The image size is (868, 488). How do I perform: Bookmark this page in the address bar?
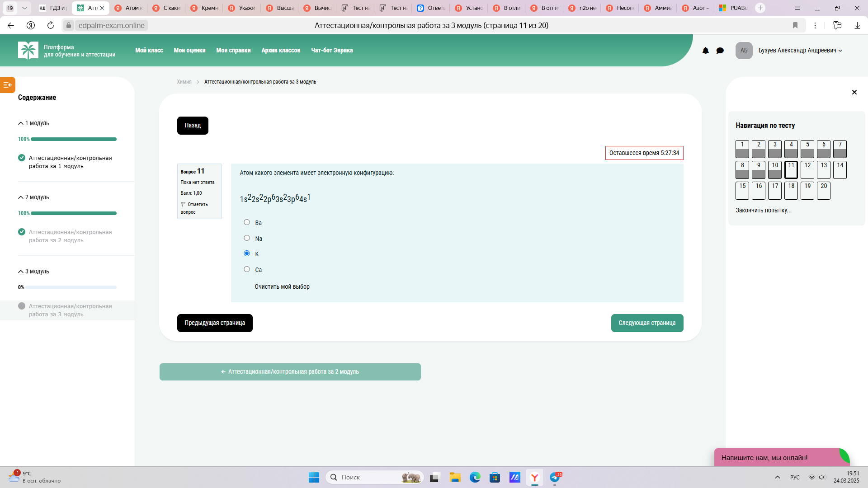[x=795, y=25]
